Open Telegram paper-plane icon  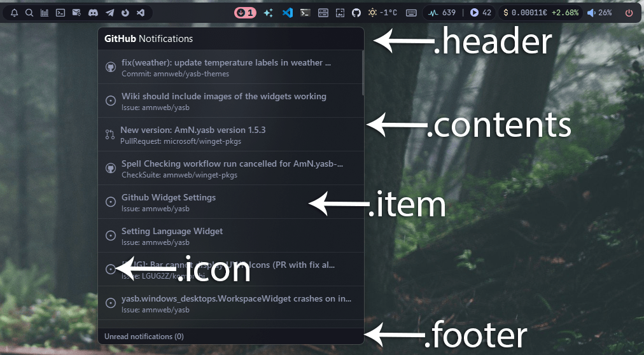click(109, 13)
